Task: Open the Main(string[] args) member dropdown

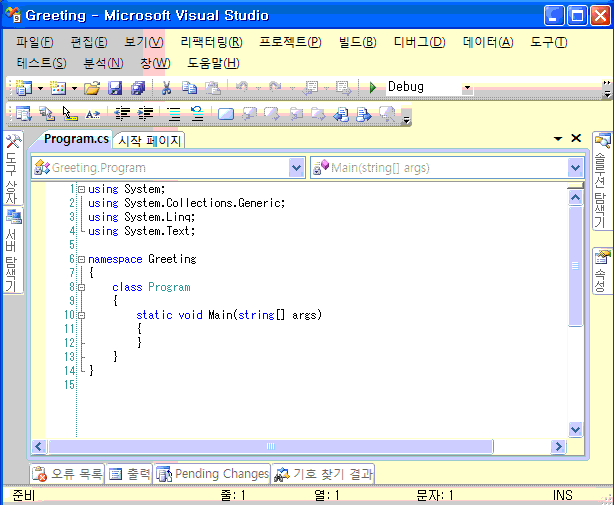Action: point(575,168)
